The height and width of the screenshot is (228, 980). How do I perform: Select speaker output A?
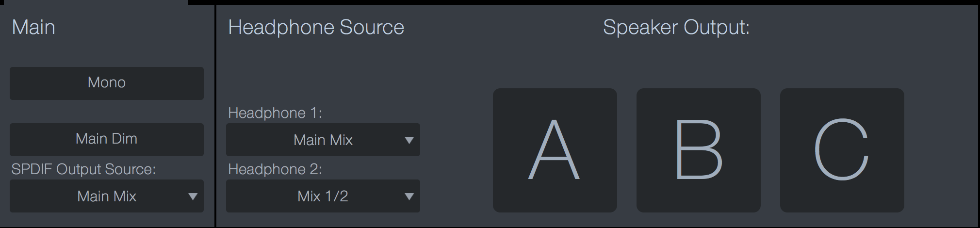[x=555, y=150]
